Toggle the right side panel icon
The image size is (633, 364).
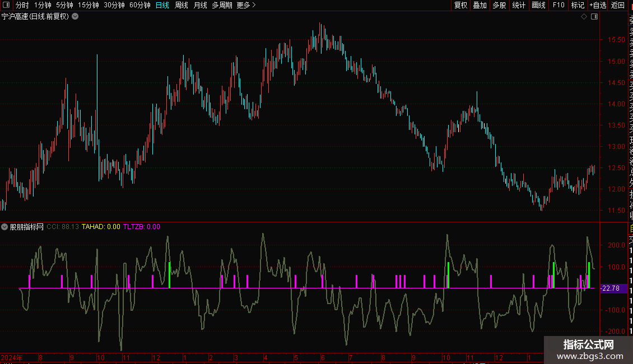tap(594, 17)
